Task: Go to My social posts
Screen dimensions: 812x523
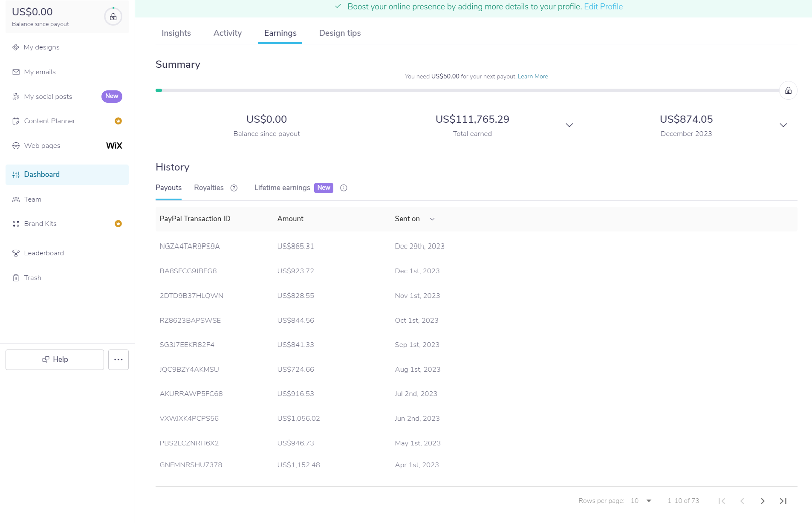Action: (48, 97)
